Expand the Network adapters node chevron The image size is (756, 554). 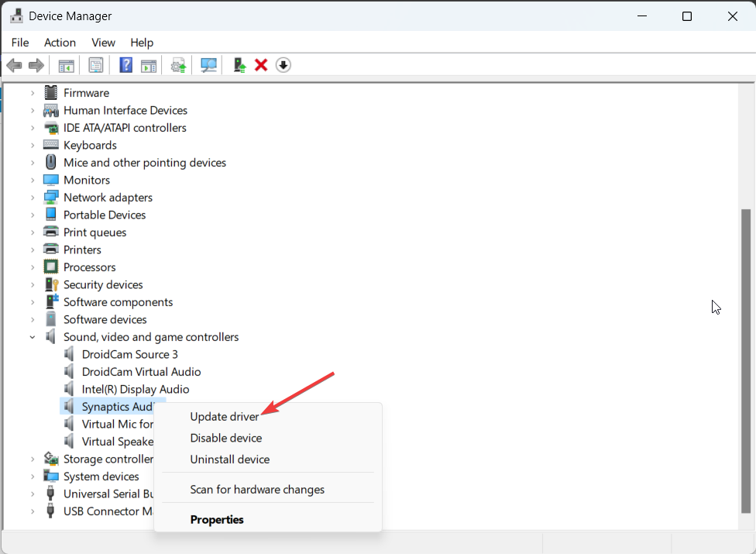pyautogui.click(x=33, y=198)
